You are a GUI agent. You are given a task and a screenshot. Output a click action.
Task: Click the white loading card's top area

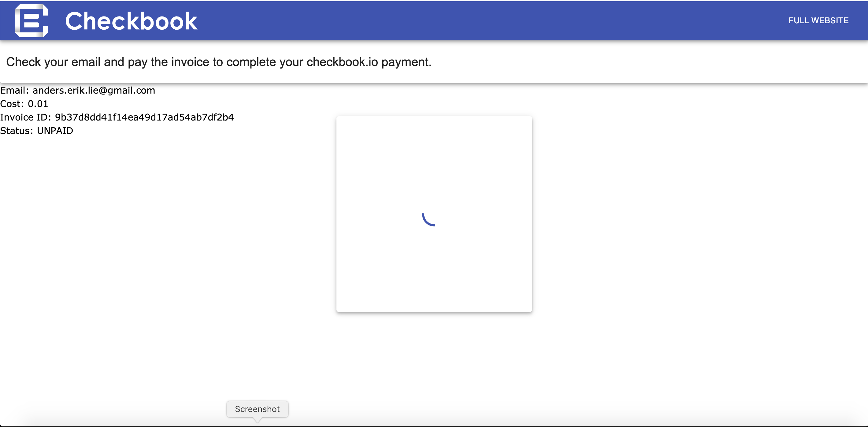pos(434,135)
